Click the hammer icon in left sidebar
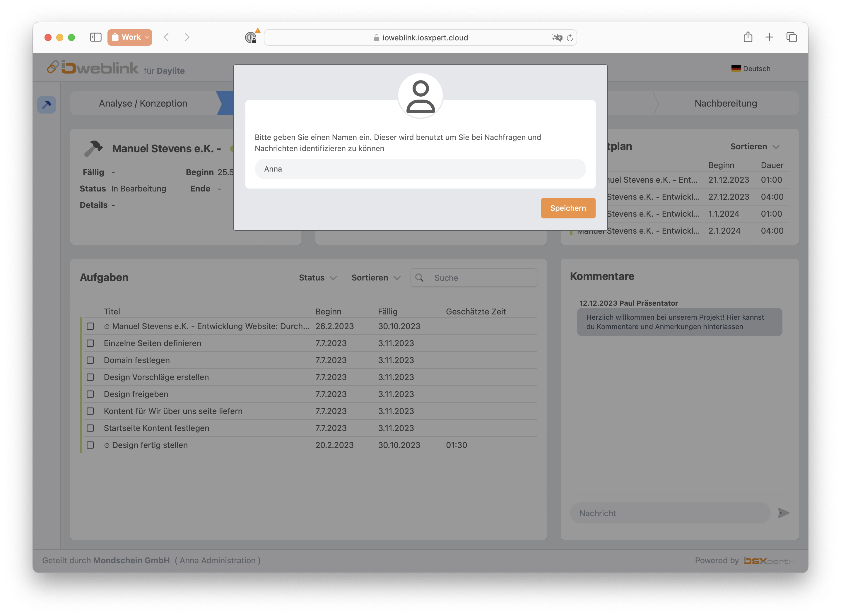Image resolution: width=841 pixels, height=616 pixels. (x=47, y=105)
